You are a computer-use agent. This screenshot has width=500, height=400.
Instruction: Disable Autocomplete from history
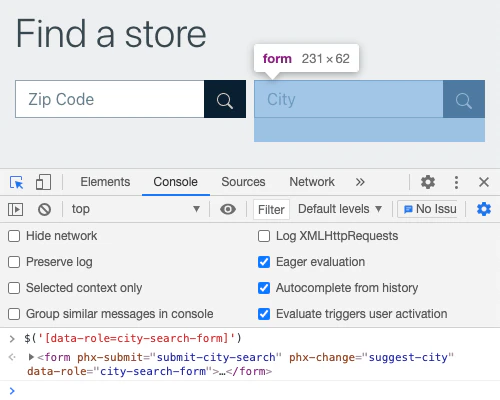(x=264, y=288)
